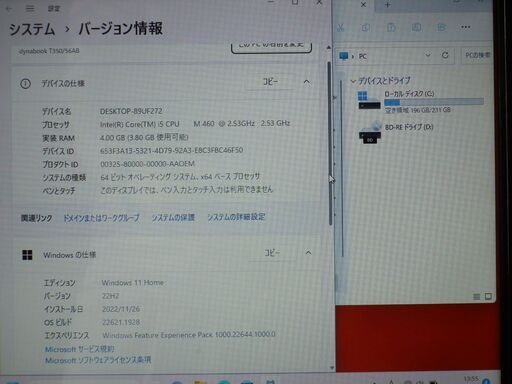Copy the Windows の仕様 details
Viewport: 512px width, 384px height.
(272, 253)
